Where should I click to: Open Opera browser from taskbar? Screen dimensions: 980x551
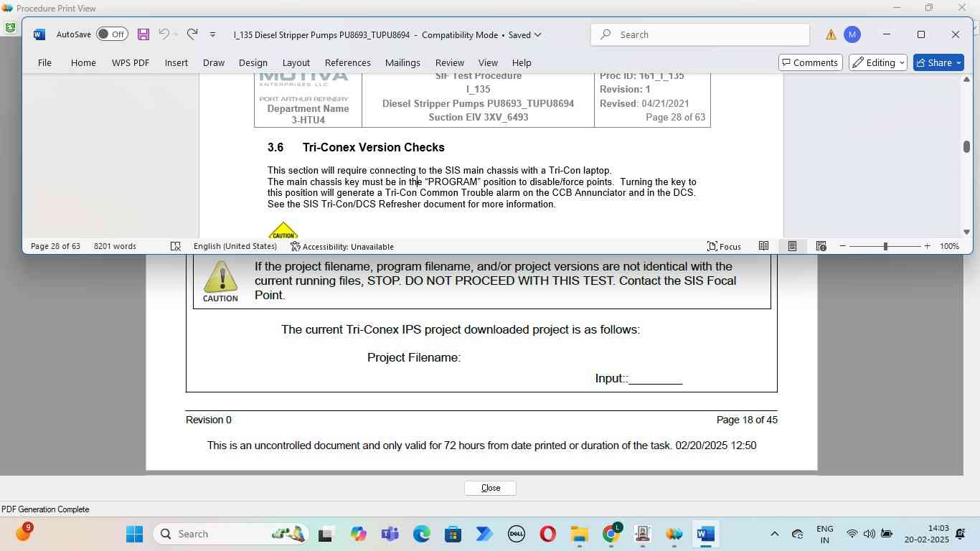point(547,534)
